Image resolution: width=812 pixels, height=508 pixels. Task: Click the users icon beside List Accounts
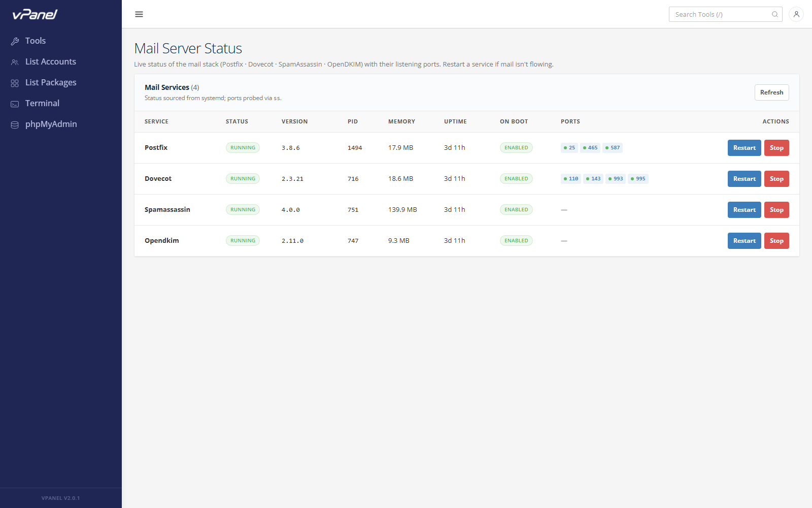[x=15, y=62]
